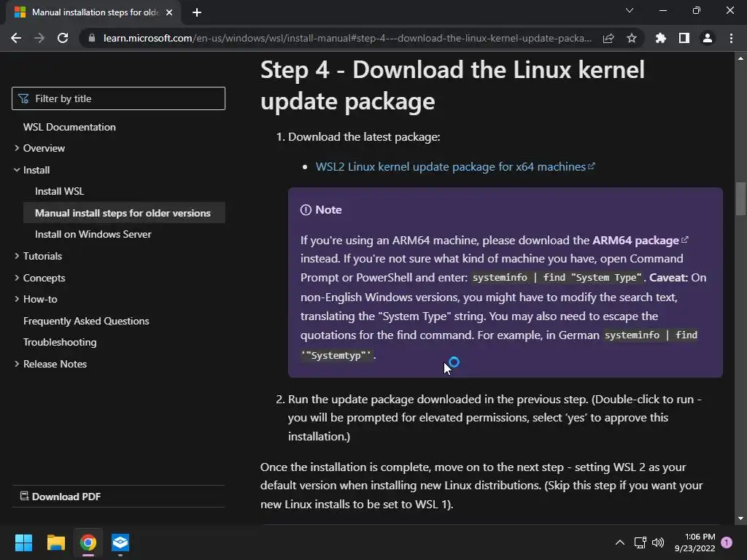Screen dimensions: 747x560
Task: Bookmark this page with the star icon
Action: click(x=632, y=38)
